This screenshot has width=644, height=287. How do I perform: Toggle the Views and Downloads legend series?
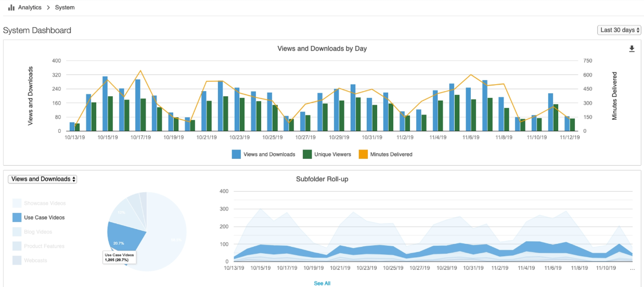coord(264,154)
